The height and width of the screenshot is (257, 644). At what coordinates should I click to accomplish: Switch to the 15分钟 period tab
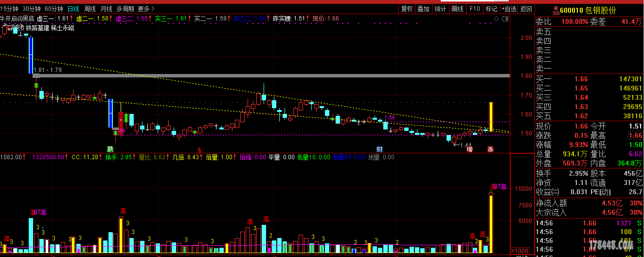coord(9,9)
